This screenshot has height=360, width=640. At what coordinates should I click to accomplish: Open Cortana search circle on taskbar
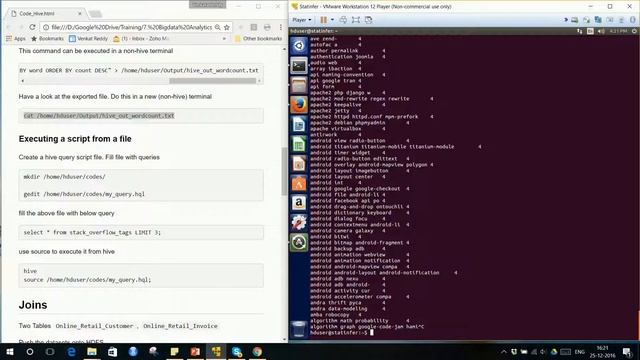coord(30,352)
